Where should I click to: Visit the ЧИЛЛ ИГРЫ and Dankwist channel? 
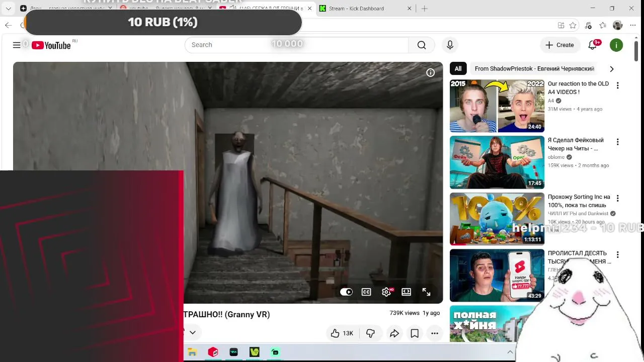click(578, 214)
